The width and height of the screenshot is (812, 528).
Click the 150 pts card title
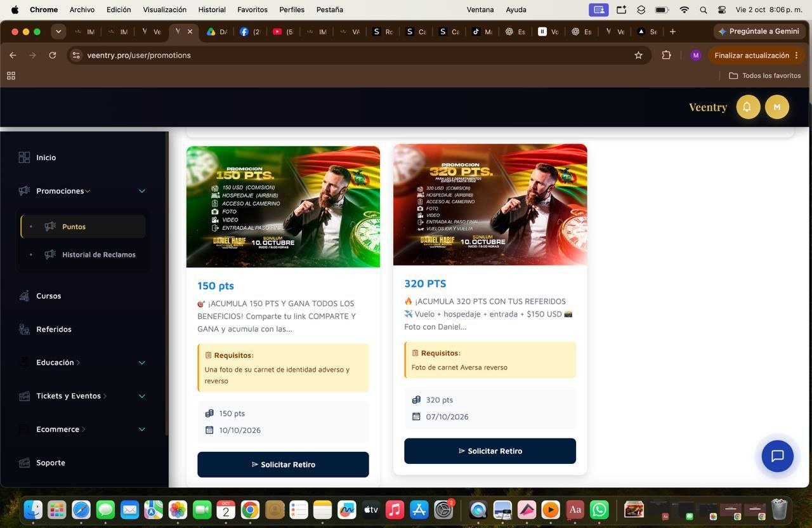(216, 286)
